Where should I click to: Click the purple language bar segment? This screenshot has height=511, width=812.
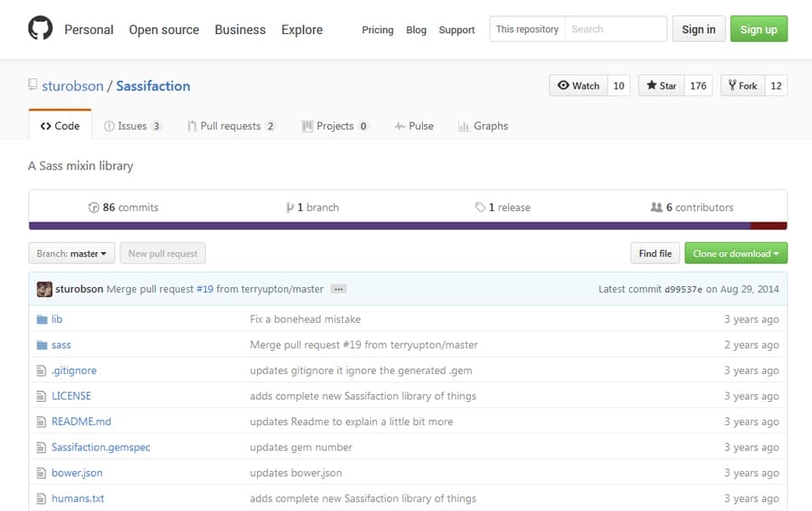point(390,226)
